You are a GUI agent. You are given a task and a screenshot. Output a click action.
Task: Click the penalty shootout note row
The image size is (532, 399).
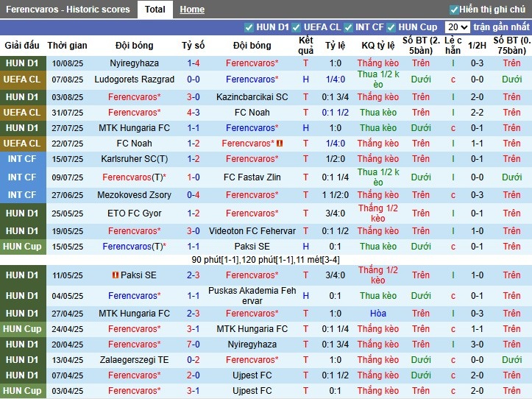click(266, 260)
